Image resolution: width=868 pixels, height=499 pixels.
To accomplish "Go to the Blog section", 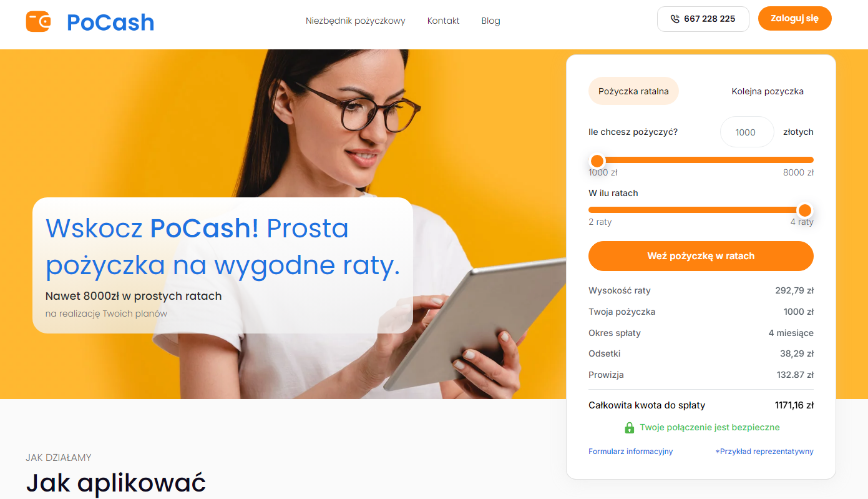I will point(491,21).
